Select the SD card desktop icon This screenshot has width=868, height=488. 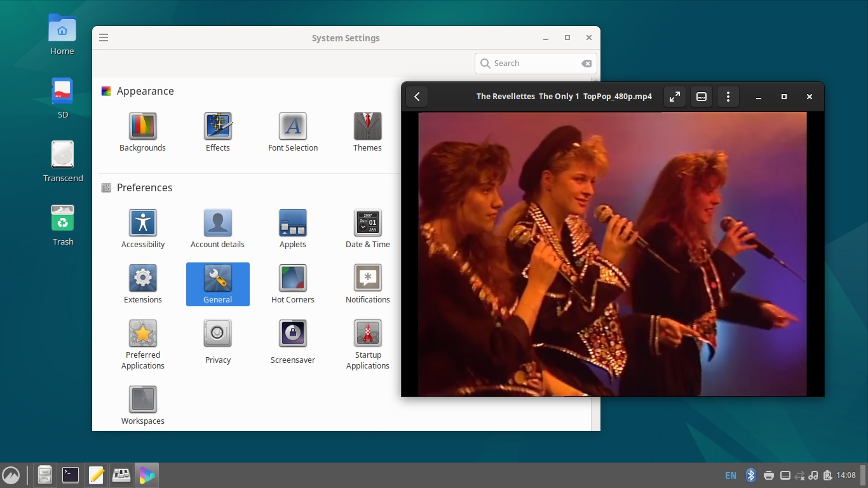(x=62, y=98)
